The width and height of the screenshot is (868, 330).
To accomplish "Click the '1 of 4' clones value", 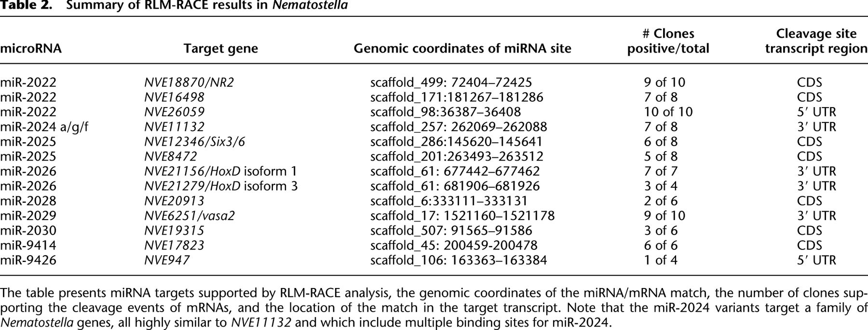I will click(661, 261).
